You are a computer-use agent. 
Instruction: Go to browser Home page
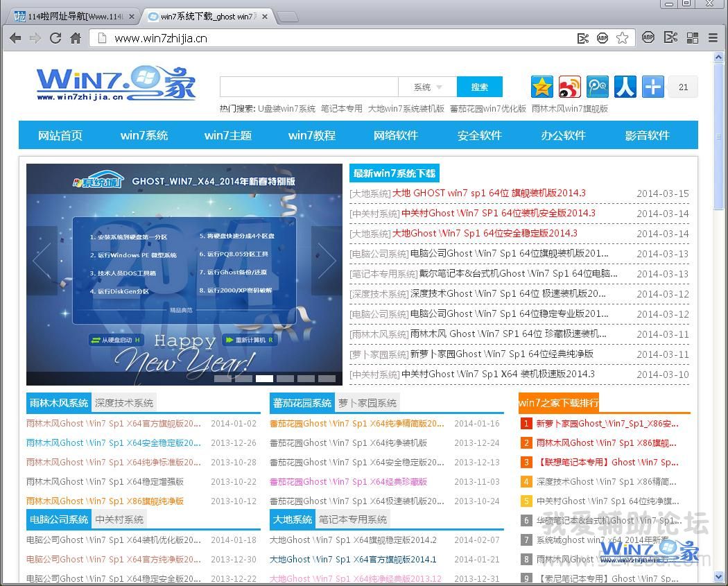pyautogui.click(x=76, y=38)
